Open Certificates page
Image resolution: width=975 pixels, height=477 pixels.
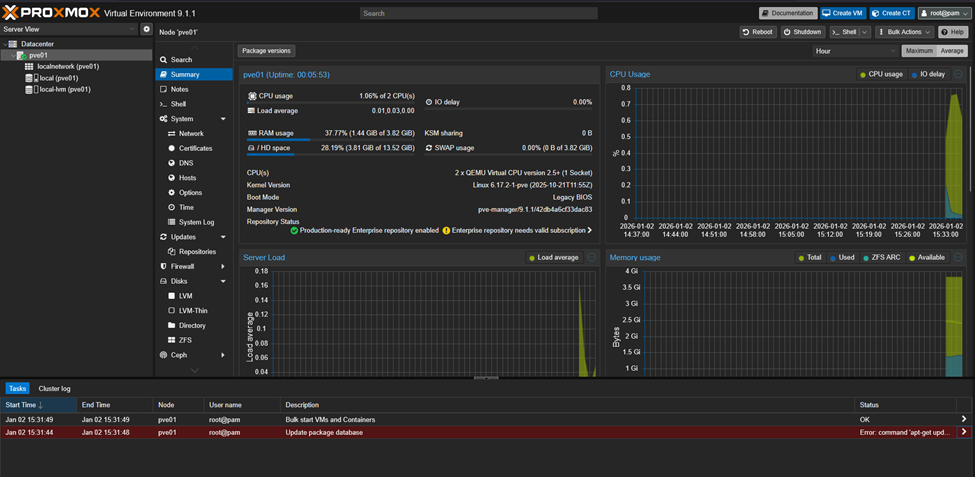194,149
